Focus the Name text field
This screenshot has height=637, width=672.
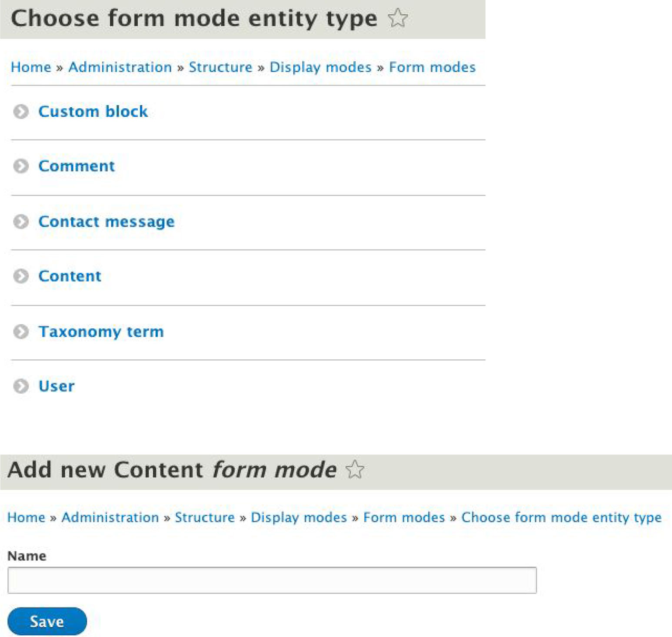tap(272, 580)
